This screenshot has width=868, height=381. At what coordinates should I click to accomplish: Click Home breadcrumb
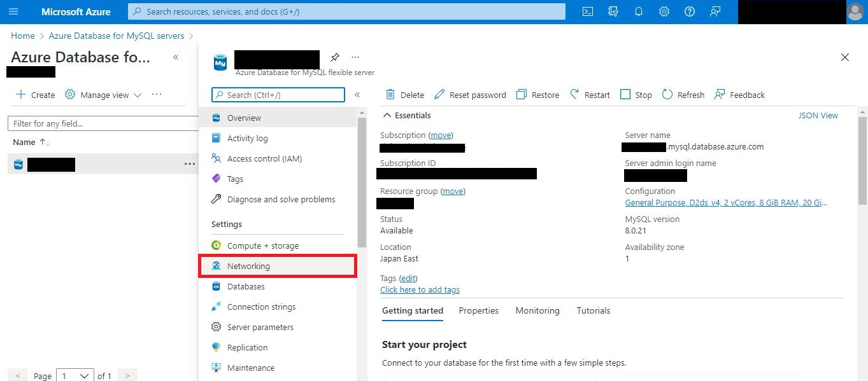[x=23, y=36]
